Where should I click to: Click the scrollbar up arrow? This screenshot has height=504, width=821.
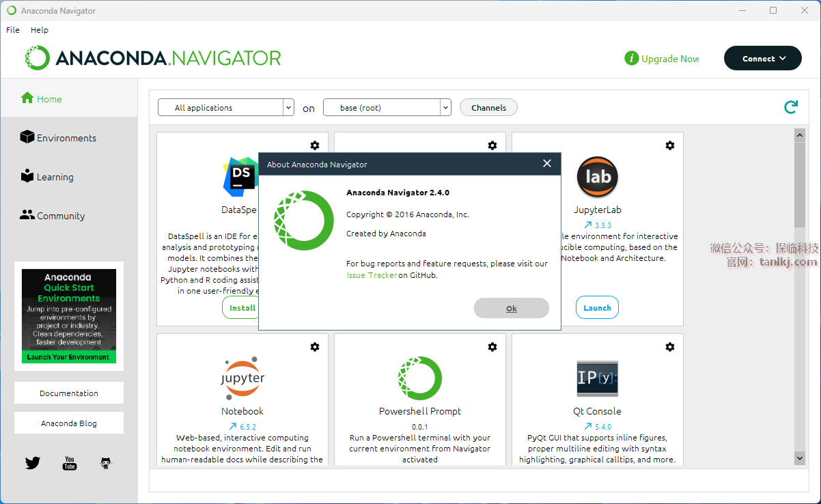(800, 135)
